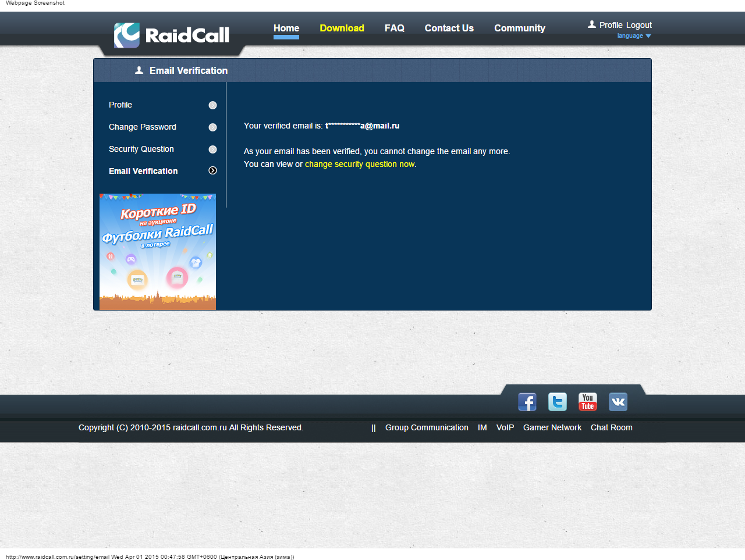
Task: Go to the Home tab
Action: pyautogui.click(x=286, y=28)
